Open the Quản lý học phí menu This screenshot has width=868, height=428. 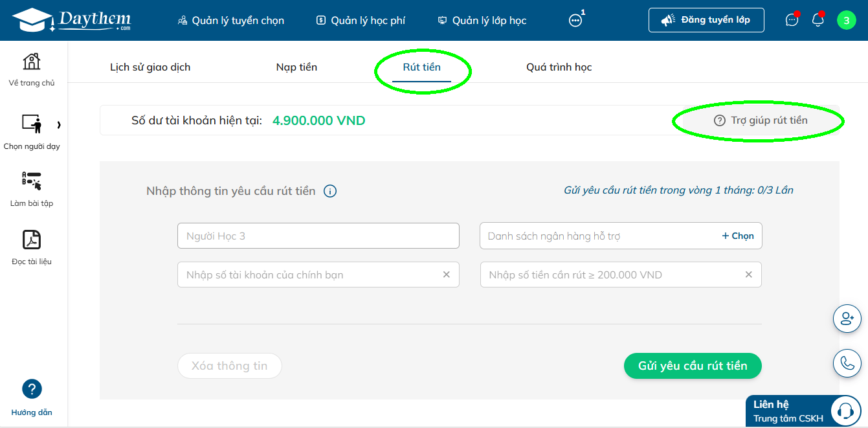click(x=361, y=20)
